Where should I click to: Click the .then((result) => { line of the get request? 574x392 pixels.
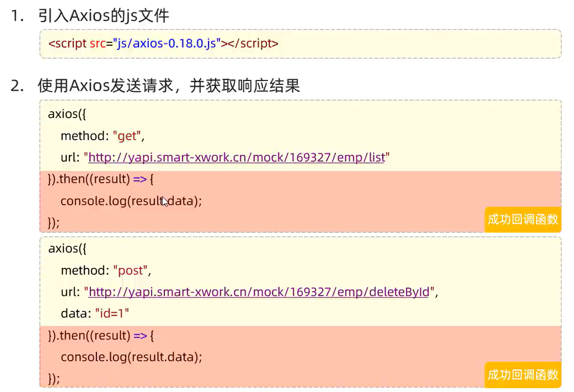click(101, 179)
